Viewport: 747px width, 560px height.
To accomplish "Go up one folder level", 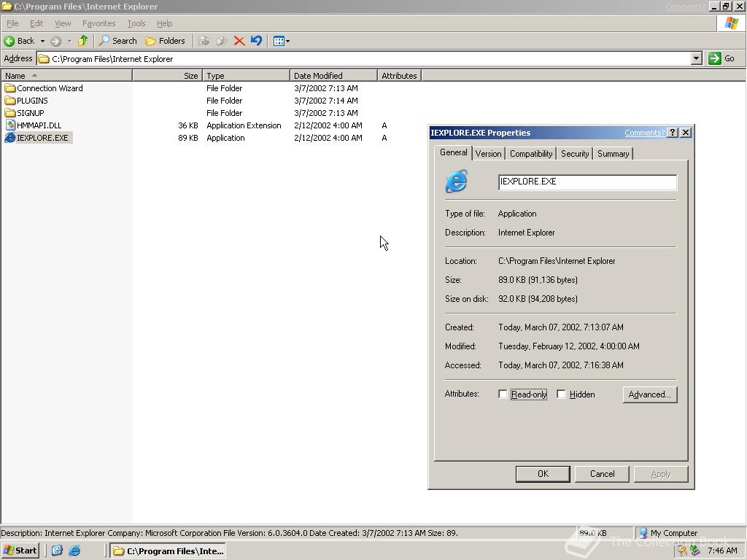I will (x=83, y=41).
